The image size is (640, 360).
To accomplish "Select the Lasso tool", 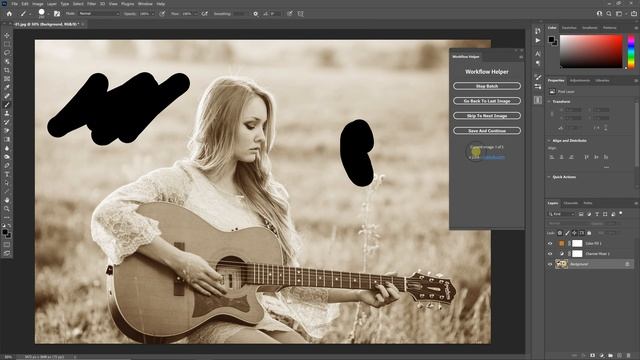I will pos(7,53).
